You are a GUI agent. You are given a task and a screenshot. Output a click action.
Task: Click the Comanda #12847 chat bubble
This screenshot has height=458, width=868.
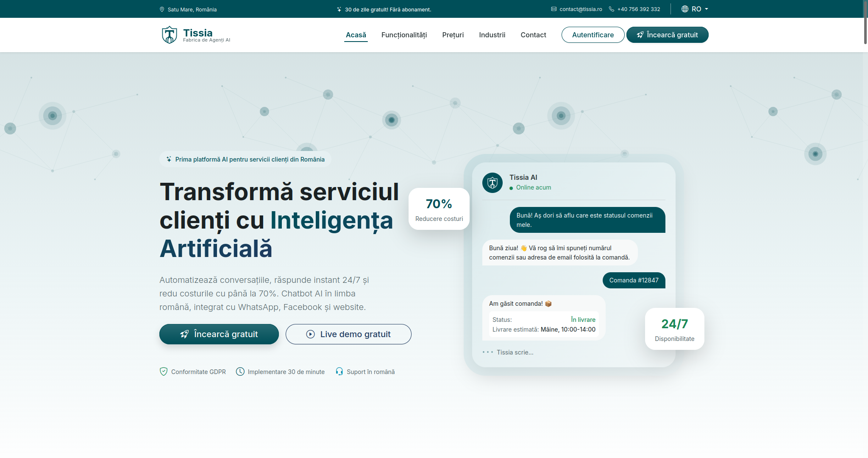coord(634,280)
